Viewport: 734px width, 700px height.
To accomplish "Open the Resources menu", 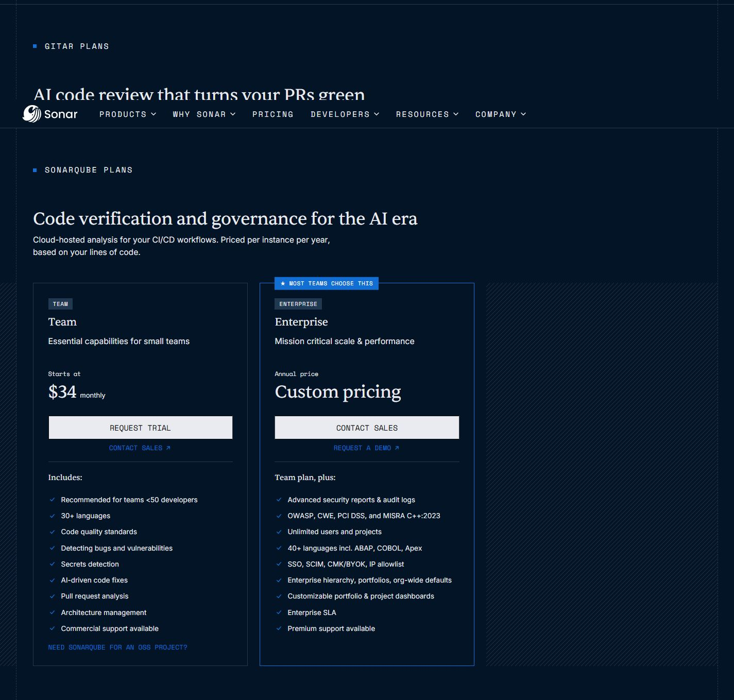I will click(x=427, y=114).
